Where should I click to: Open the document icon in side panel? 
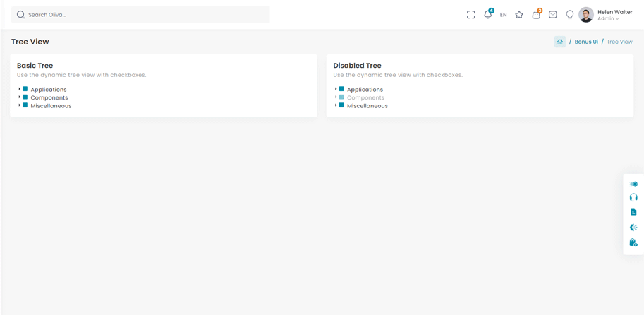[x=633, y=213]
